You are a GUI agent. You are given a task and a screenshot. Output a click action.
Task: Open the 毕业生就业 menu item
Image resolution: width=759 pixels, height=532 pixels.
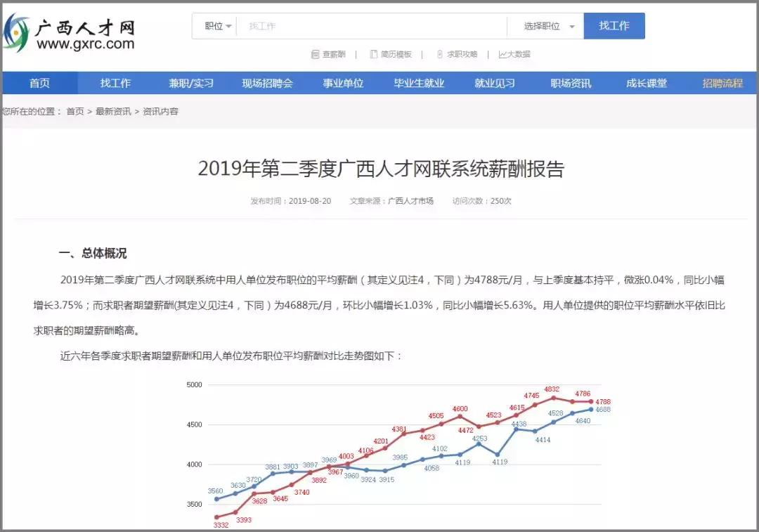pyautogui.click(x=419, y=82)
